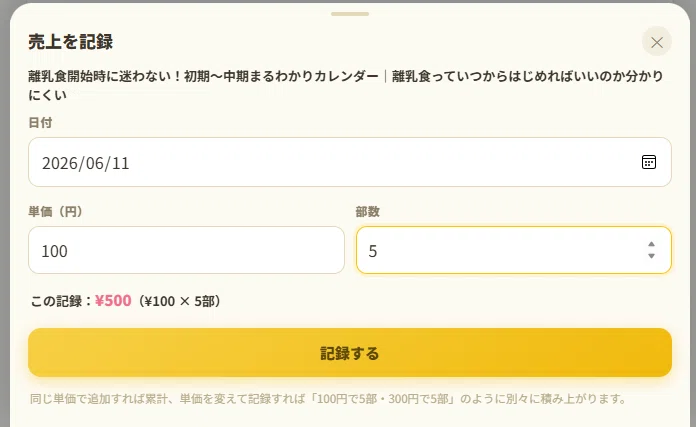This screenshot has width=696, height=427.
Task: Select the day 11 in the date field
Action: tap(120, 163)
